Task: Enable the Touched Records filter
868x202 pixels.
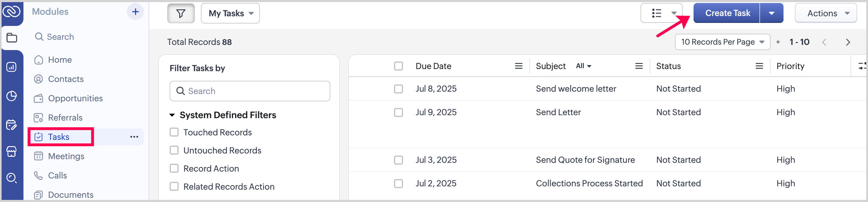Action: click(174, 132)
